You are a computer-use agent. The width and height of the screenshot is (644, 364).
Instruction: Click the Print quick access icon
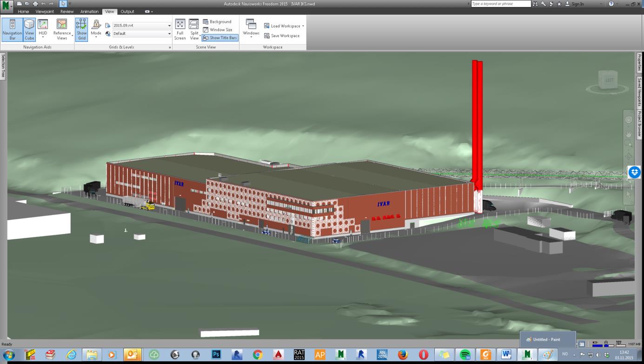click(35, 4)
